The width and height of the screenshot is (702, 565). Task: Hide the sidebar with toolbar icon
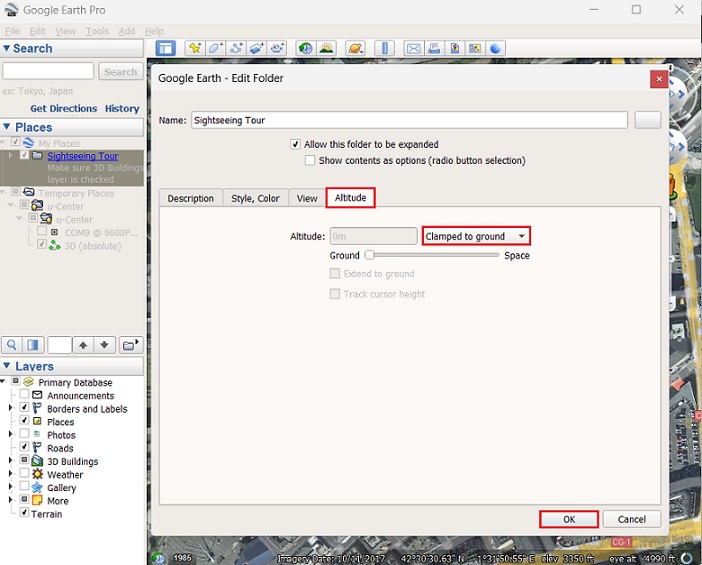tap(166, 48)
